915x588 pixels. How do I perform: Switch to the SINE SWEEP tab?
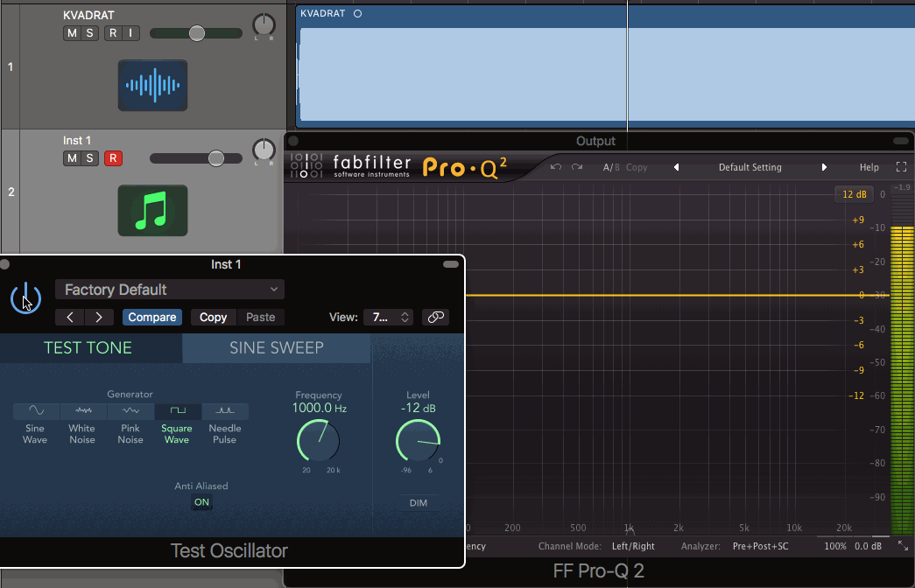pyautogui.click(x=277, y=347)
